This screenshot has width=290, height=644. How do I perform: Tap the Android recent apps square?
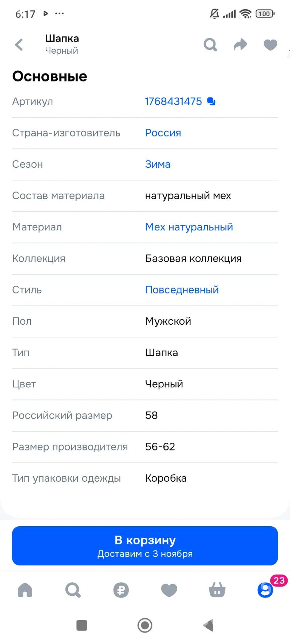(x=82, y=626)
